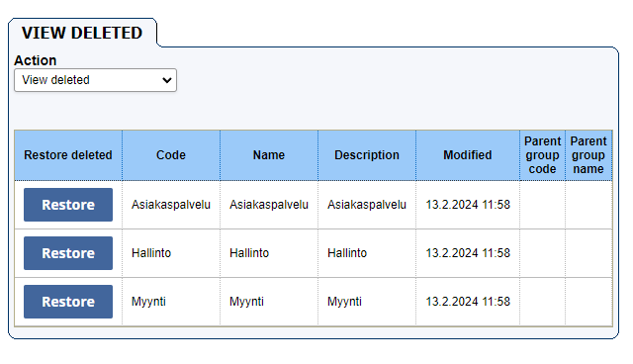Restore the Asiakaspalvelu group
Screen dimensions: 633x364
(68, 205)
